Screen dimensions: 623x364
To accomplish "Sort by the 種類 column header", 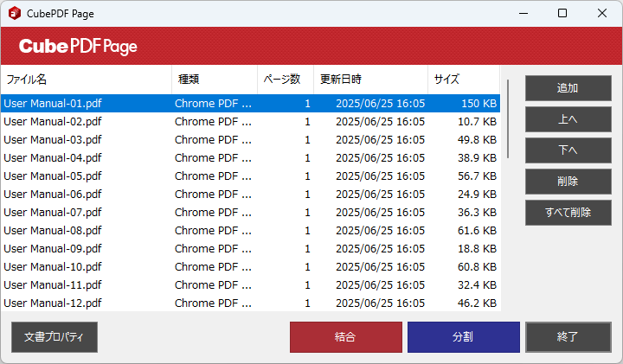I will [x=214, y=80].
